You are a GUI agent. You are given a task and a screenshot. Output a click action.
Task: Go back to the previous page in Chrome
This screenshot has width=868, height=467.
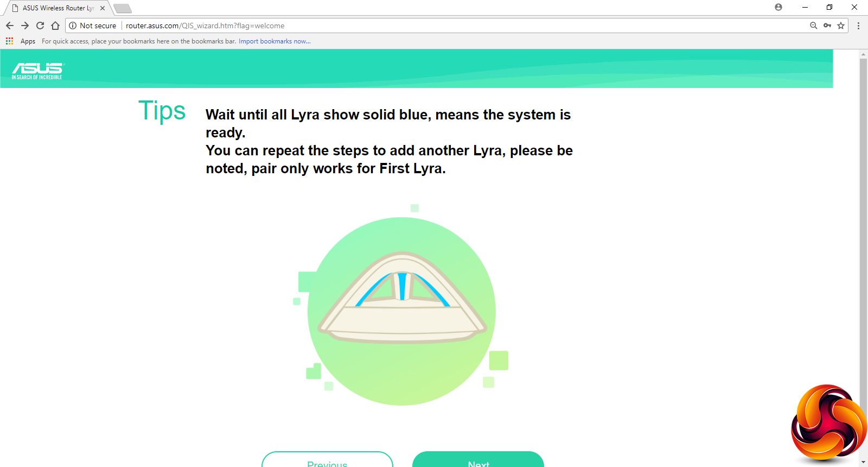[x=10, y=26]
